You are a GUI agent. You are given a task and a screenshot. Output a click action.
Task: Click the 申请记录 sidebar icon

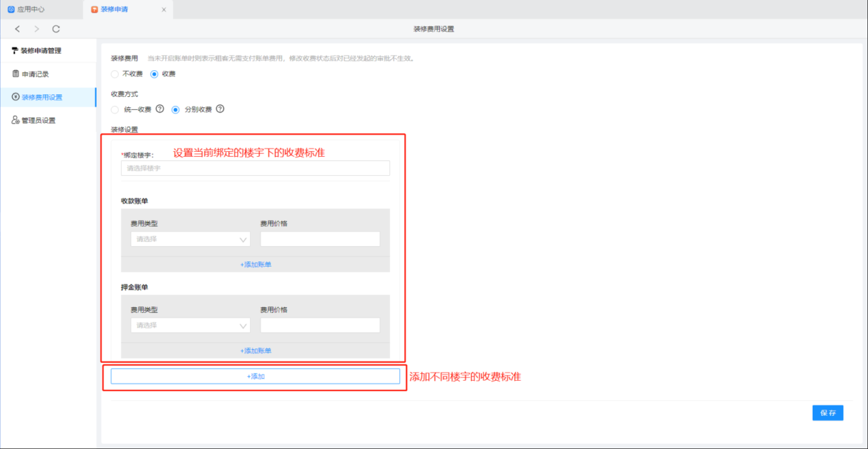16,74
